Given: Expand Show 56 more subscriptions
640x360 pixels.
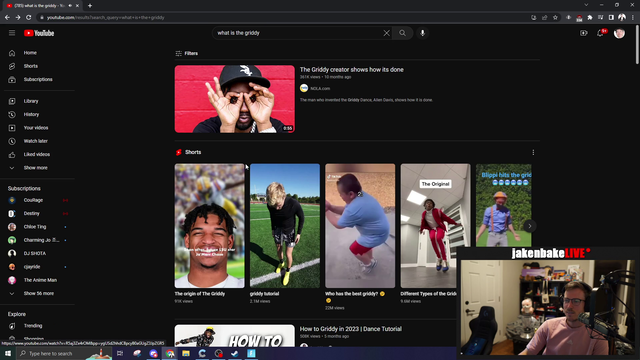Looking at the screenshot, I should pos(39,293).
